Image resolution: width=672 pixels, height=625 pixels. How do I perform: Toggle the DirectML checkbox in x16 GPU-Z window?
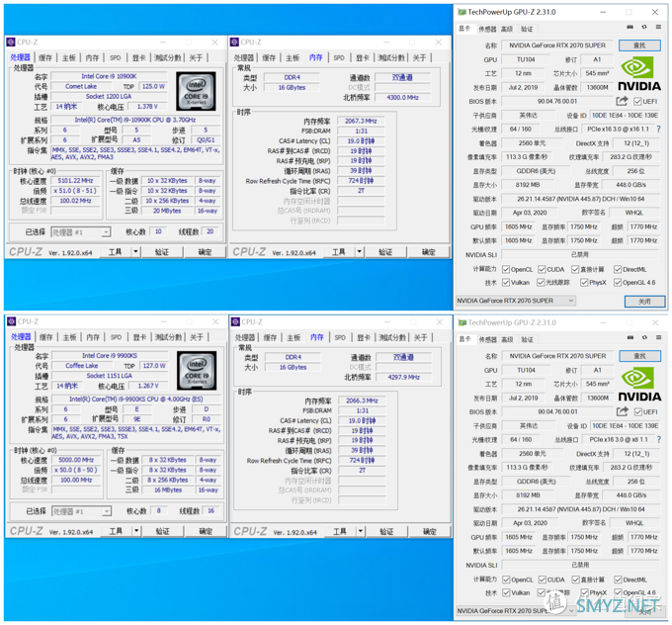click(618, 269)
